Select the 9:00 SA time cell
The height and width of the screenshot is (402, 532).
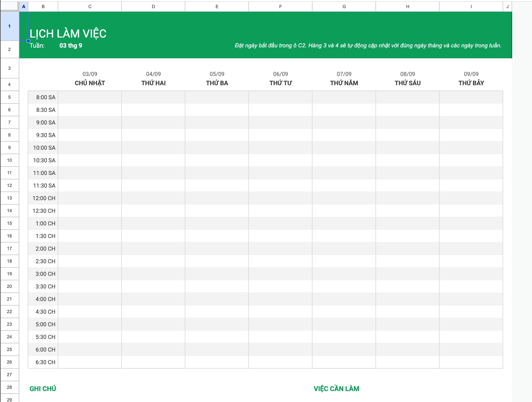coord(43,123)
